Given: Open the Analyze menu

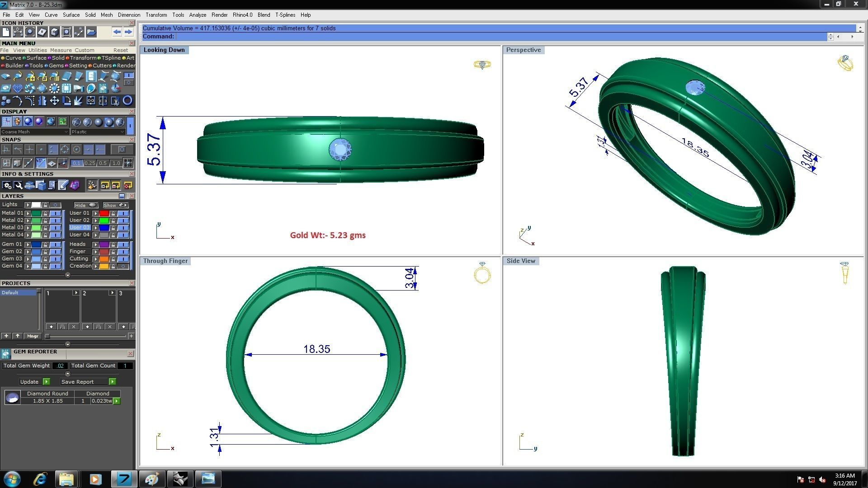Looking at the screenshot, I should pos(198,15).
